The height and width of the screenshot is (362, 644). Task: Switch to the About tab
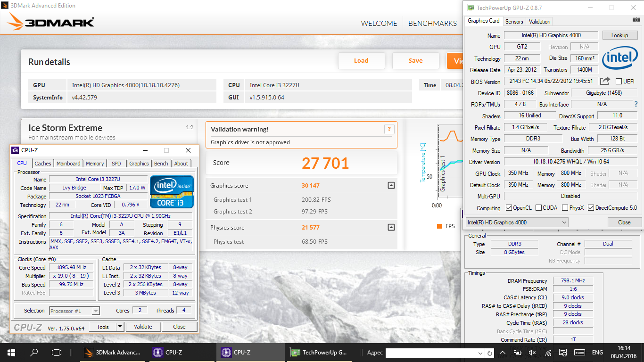(x=181, y=164)
